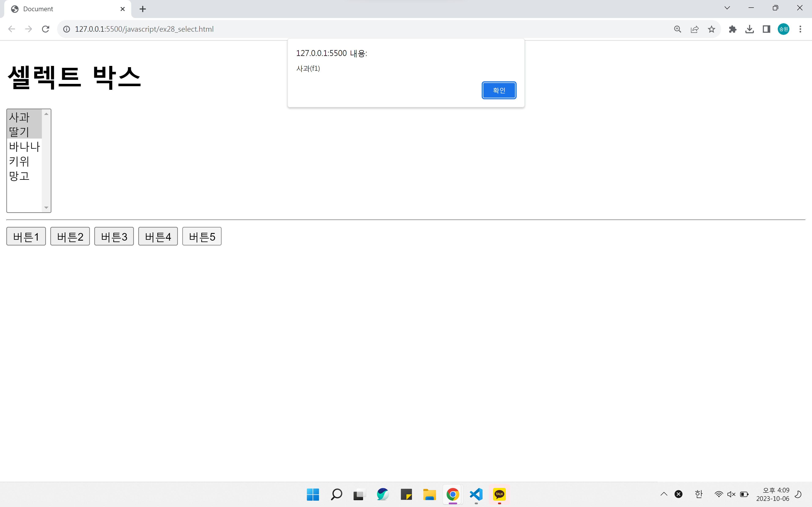Toggle Korean IME indicator in tray
Screen dimensions: 812x507
click(699, 494)
